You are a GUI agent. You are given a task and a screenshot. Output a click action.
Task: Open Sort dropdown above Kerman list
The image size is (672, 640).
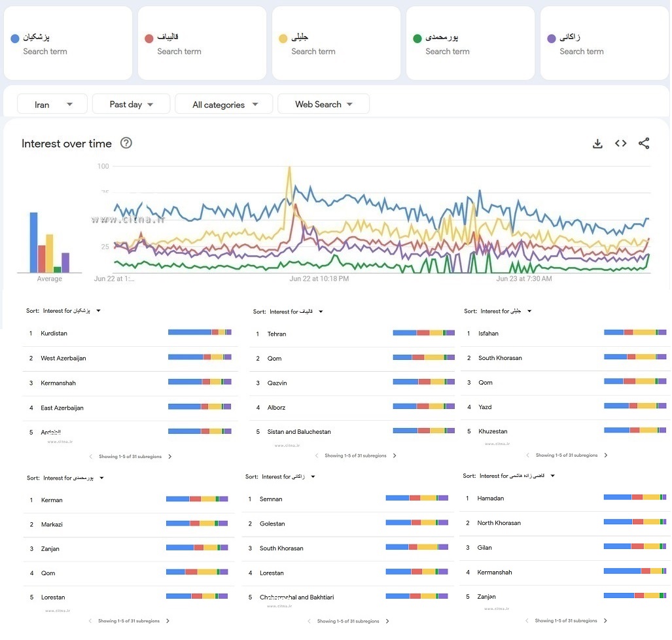pos(101,478)
